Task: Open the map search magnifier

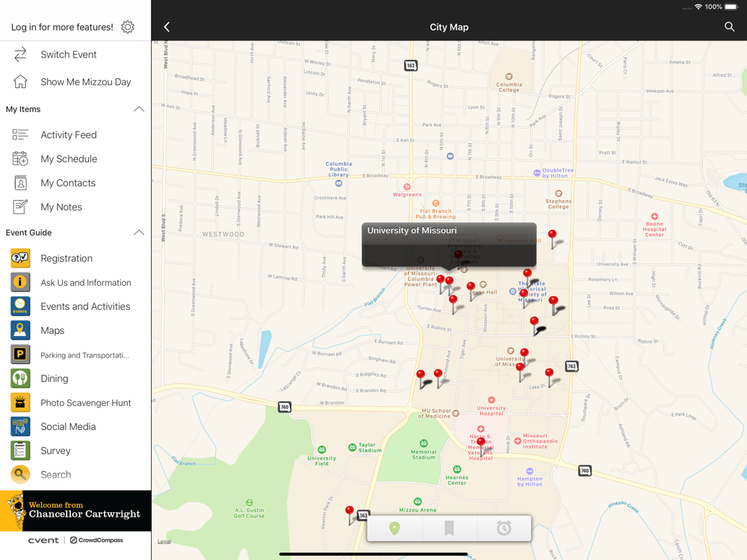Action: click(729, 27)
